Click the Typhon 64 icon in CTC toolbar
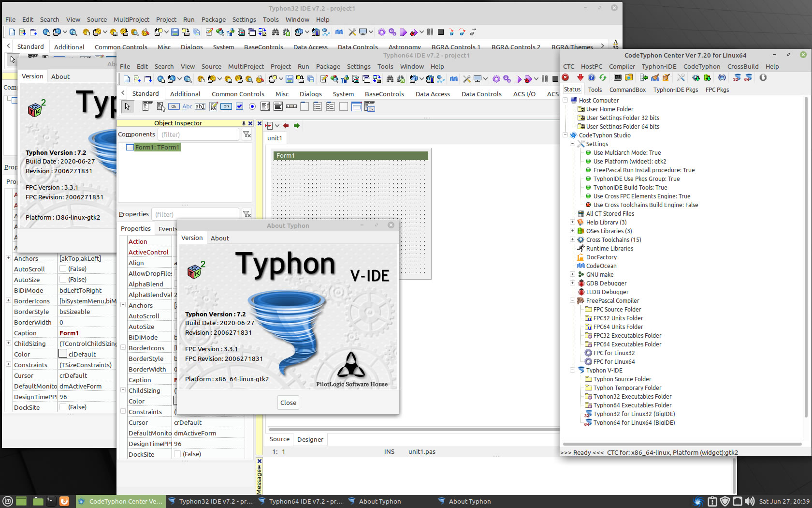This screenshot has height=508, width=812. [748, 77]
